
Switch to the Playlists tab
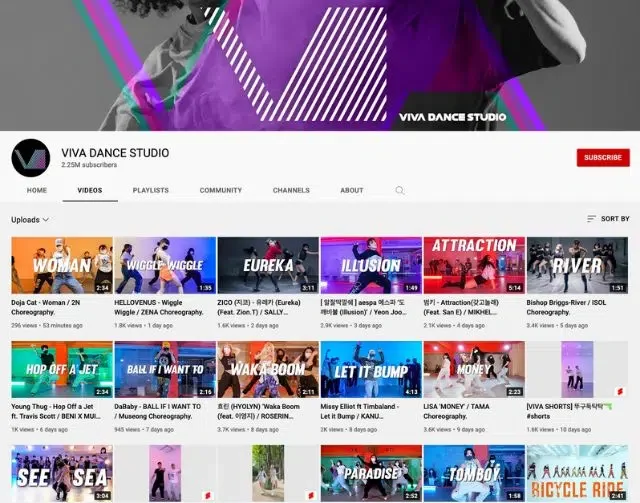point(150,190)
